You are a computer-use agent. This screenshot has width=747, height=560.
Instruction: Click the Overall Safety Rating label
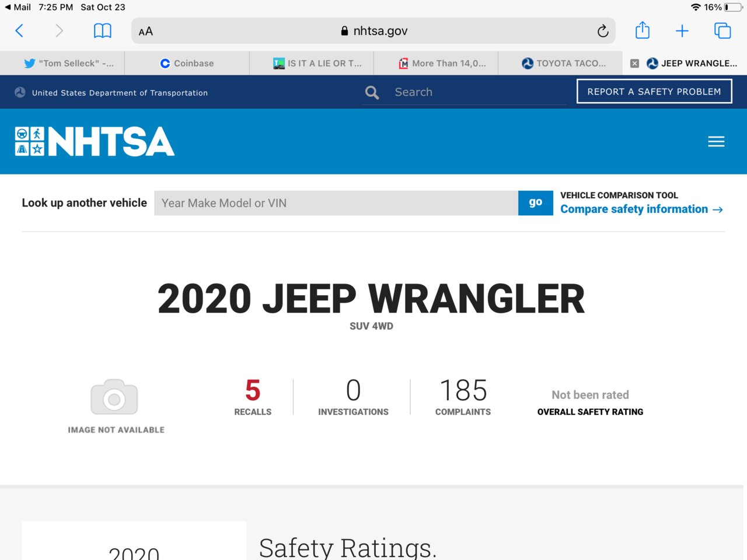tap(590, 412)
